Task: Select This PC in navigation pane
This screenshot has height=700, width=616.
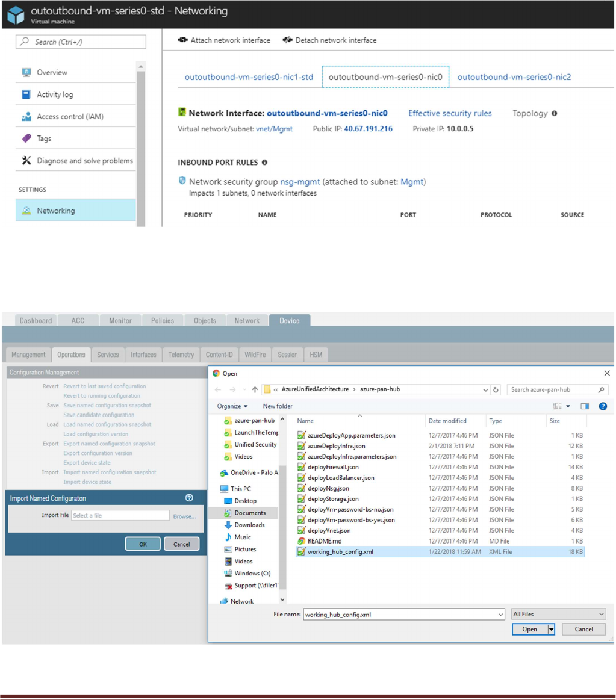Action: click(241, 489)
